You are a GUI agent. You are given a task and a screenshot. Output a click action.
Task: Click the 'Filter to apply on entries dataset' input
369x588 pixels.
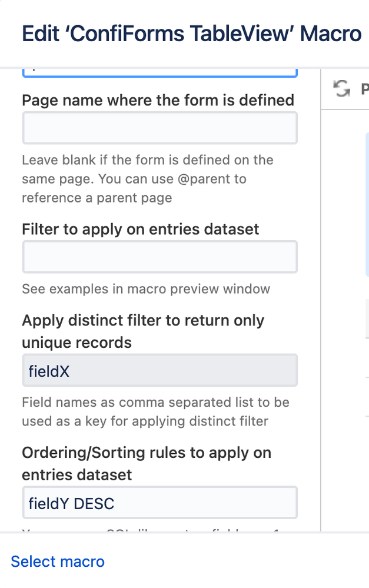[x=159, y=257]
